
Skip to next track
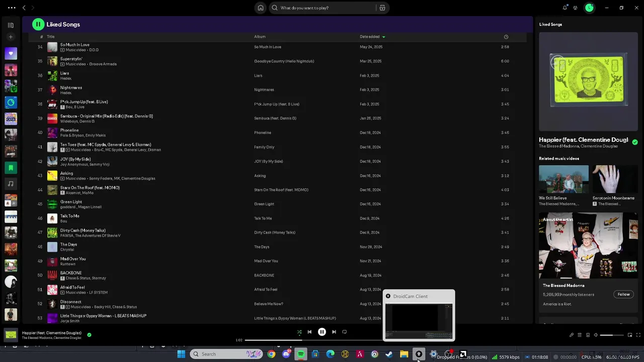(334, 332)
